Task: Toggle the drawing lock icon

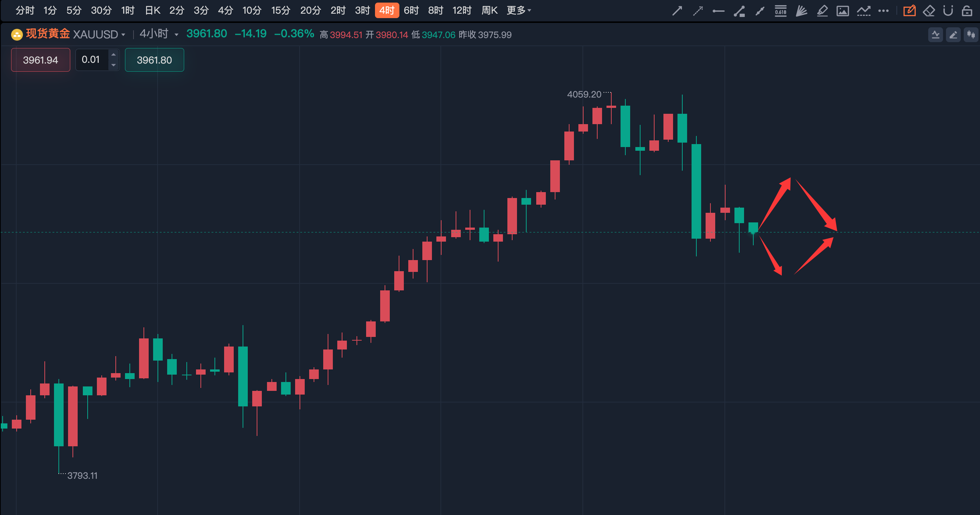Action: click(x=967, y=11)
